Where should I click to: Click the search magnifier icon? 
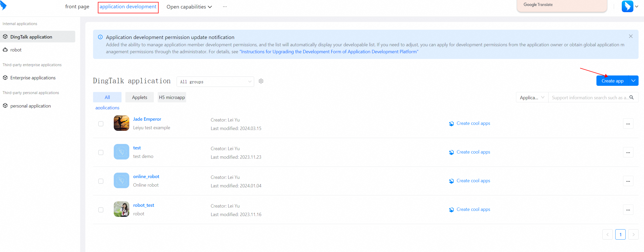pyautogui.click(x=632, y=97)
